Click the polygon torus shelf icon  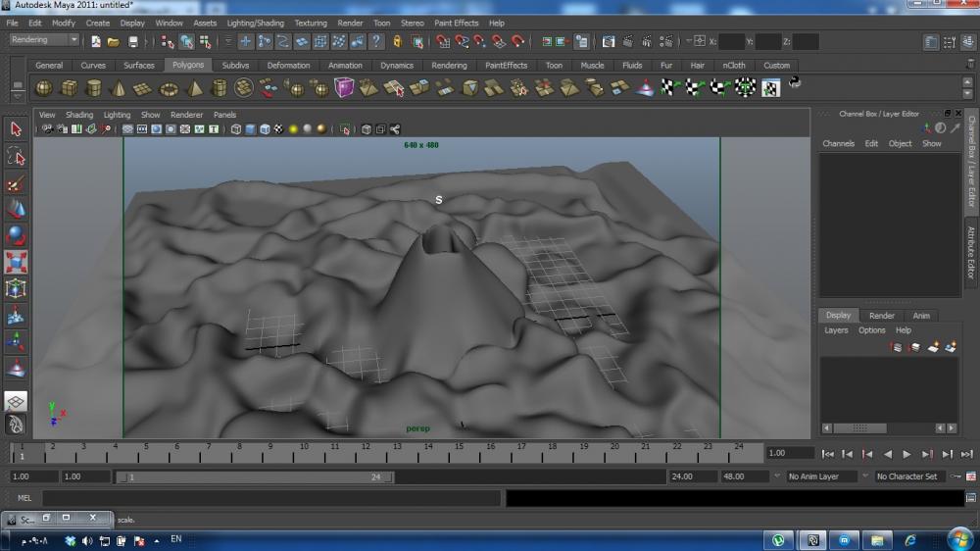(169, 88)
